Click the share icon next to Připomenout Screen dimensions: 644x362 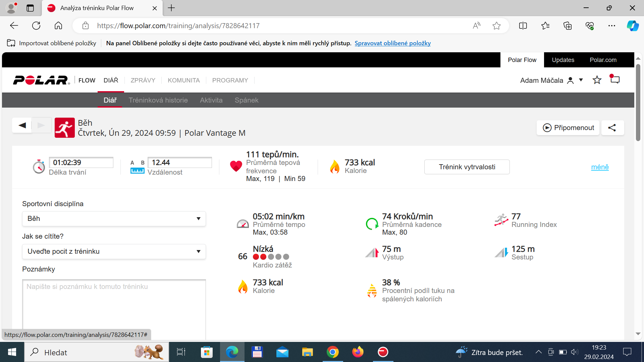point(612,128)
